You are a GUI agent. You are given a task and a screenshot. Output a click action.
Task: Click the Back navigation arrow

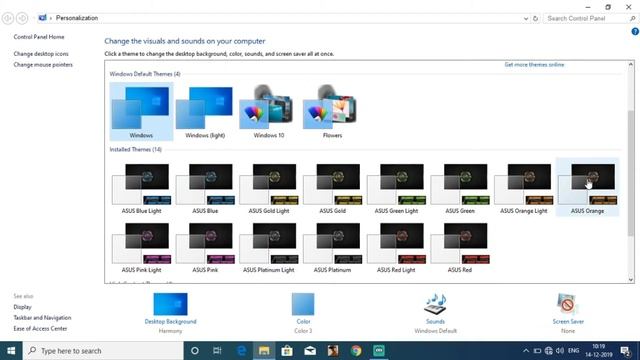point(8,18)
